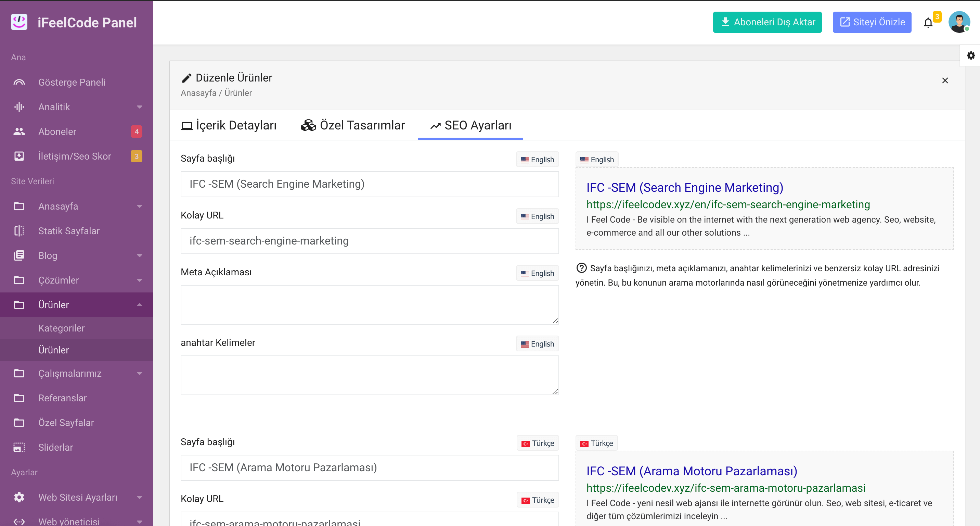Click the Sliderlar image icon
Screen dimensions: 980x526
[19, 447]
